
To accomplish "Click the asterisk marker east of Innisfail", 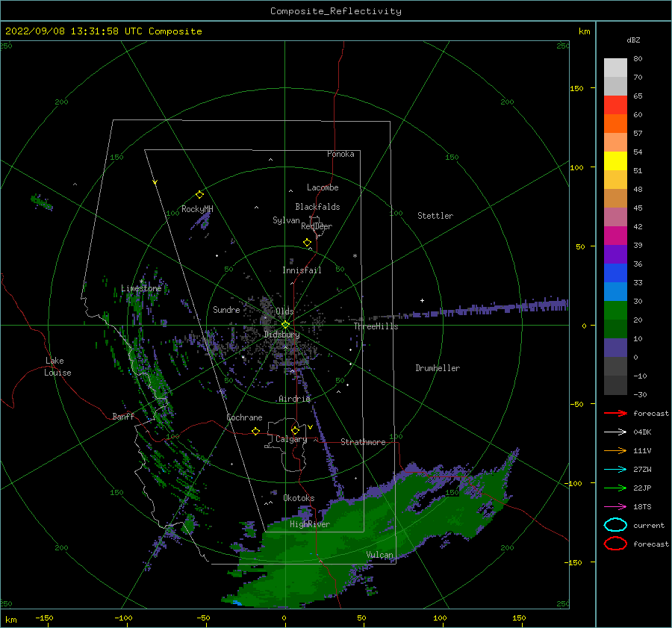I will click(355, 256).
